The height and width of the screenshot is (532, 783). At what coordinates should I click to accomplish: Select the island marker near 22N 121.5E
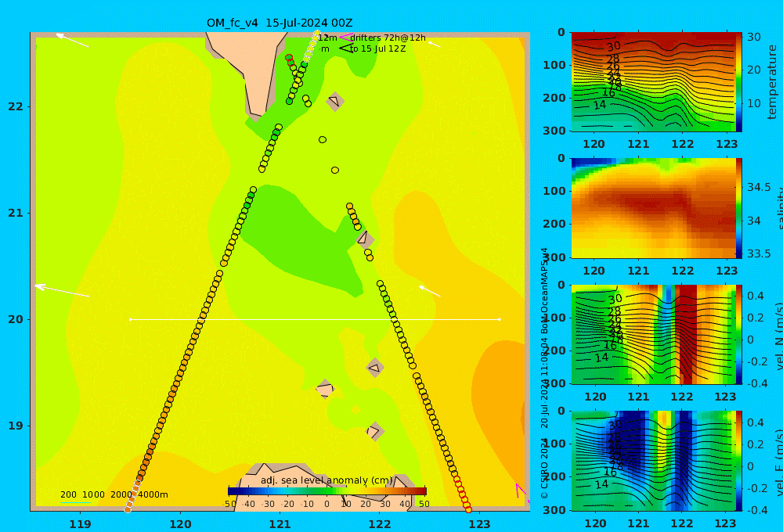coord(335,102)
